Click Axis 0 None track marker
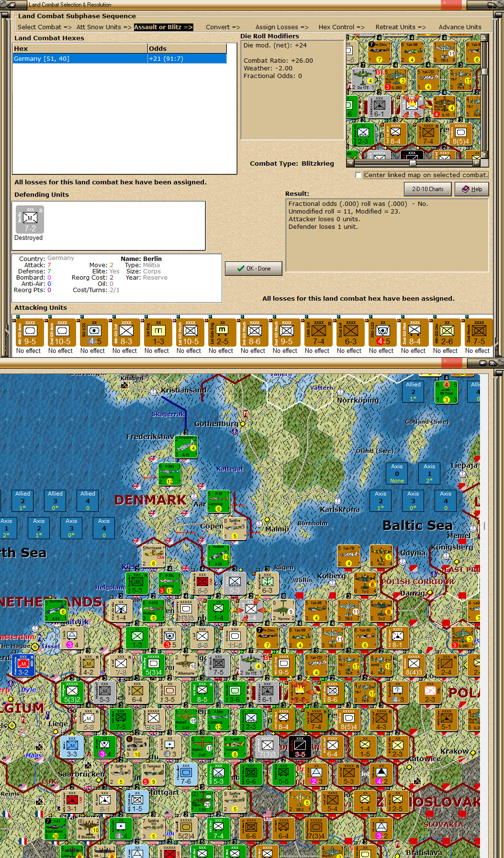This screenshot has width=504, height=858. pos(397,474)
